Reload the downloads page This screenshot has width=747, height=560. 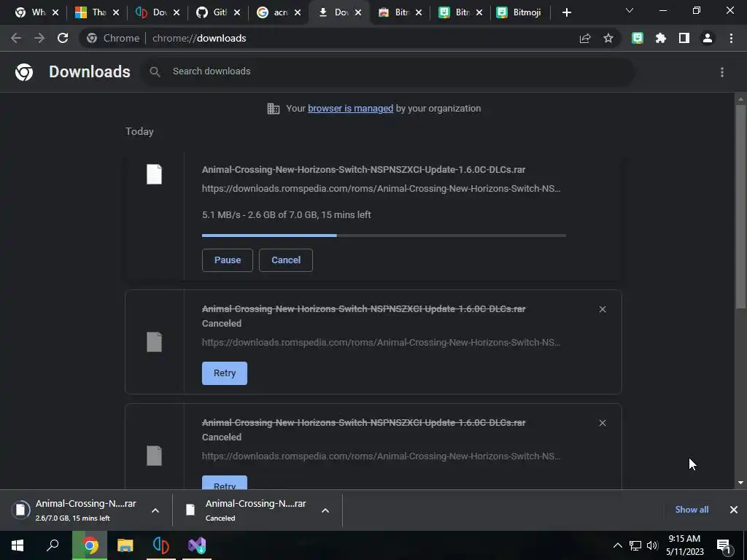click(63, 38)
